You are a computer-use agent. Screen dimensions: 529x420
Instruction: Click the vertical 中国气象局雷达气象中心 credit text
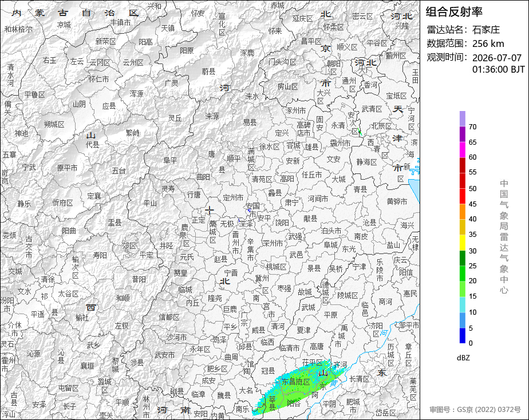[504, 237]
